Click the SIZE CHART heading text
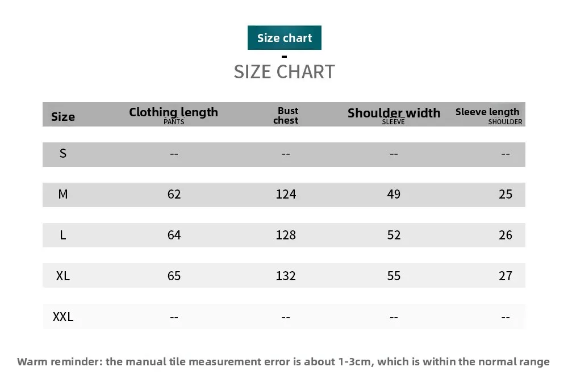The image size is (568, 392). 285,71
